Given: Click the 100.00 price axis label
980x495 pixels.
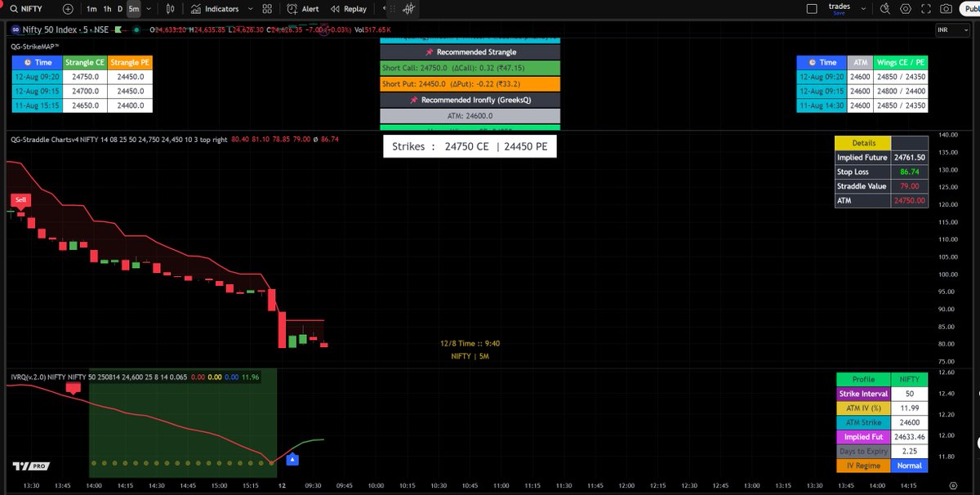Looking at the screenshot, I should point(947,274).
